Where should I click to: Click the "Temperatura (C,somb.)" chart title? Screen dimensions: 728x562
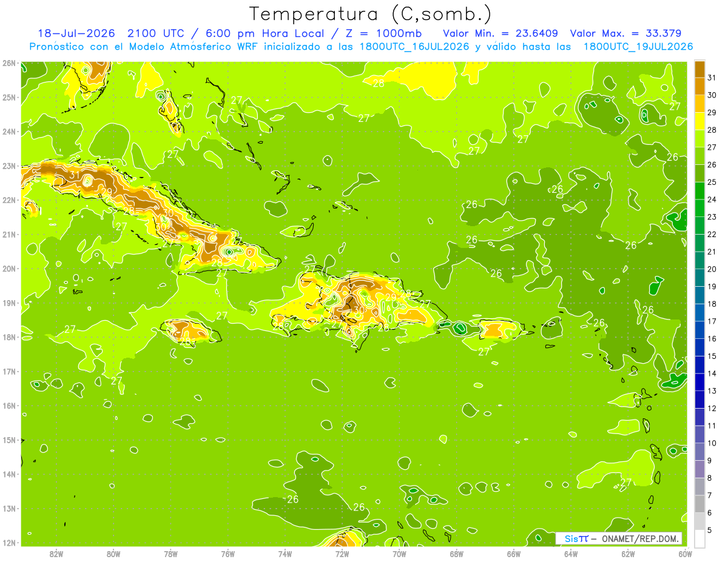[371, 14]
